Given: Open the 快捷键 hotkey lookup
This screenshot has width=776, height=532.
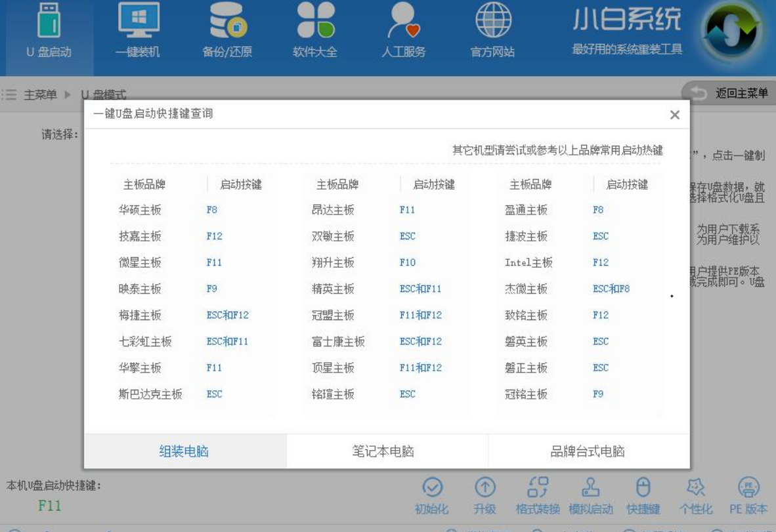Looking at the screenshot, I should pos(643,488).
